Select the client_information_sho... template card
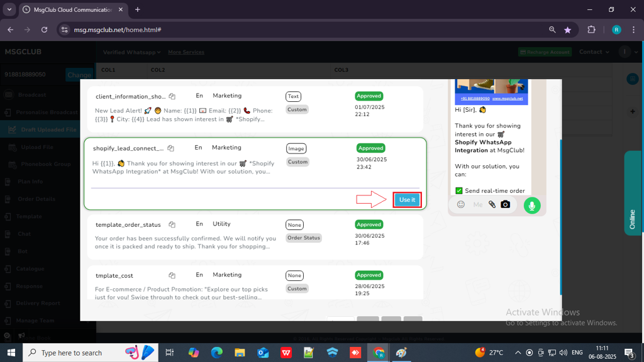This screenshot has height=362, width=644. pyautogui.click(x=255, y=109)
